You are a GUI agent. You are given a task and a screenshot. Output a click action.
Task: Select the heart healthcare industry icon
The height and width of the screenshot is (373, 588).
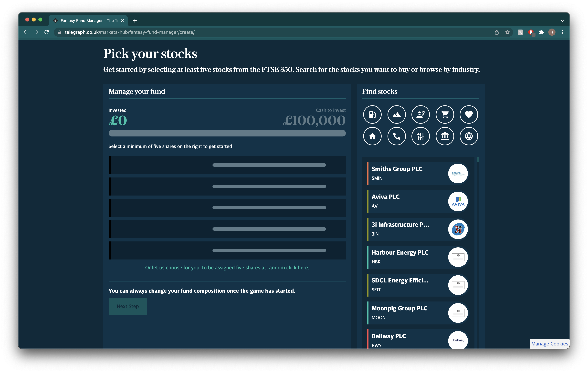(x=469, y=114)
